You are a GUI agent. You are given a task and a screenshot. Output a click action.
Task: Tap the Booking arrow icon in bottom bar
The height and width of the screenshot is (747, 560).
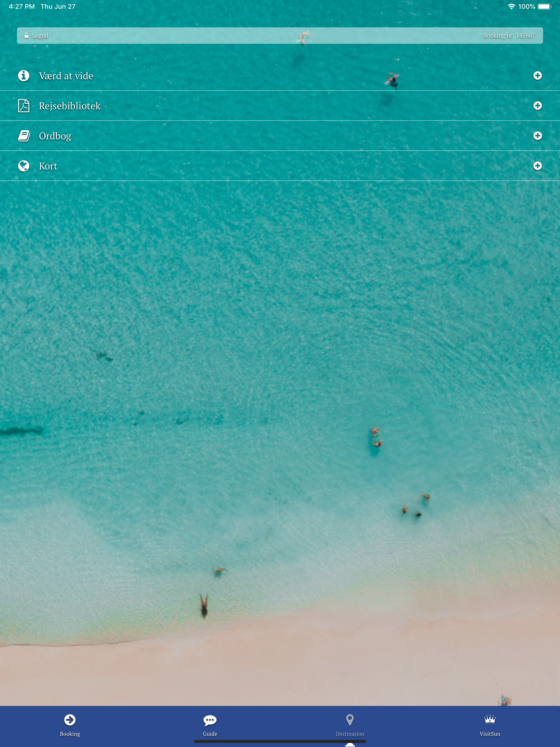pyautogui.click(x=70, y=720)
